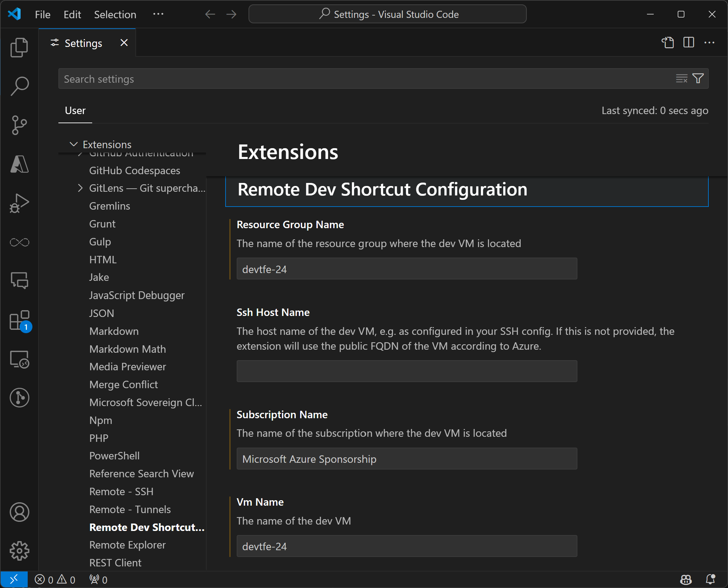
Task: Select PowerShell in settings tree
Action: click(x=114, y=456)
